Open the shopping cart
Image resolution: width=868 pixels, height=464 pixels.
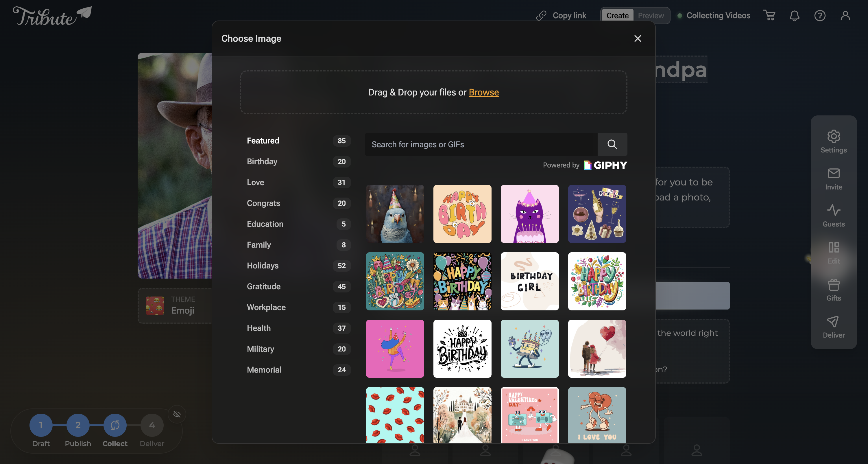pos(769,16)
